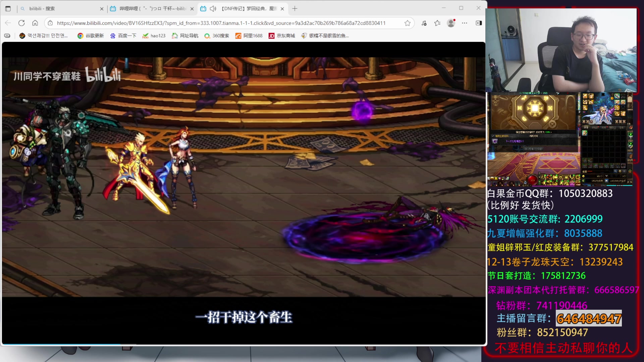This screenshot has height=362, width=644.
Task: Open the browser extensions icon
Action: pos(424,23)
